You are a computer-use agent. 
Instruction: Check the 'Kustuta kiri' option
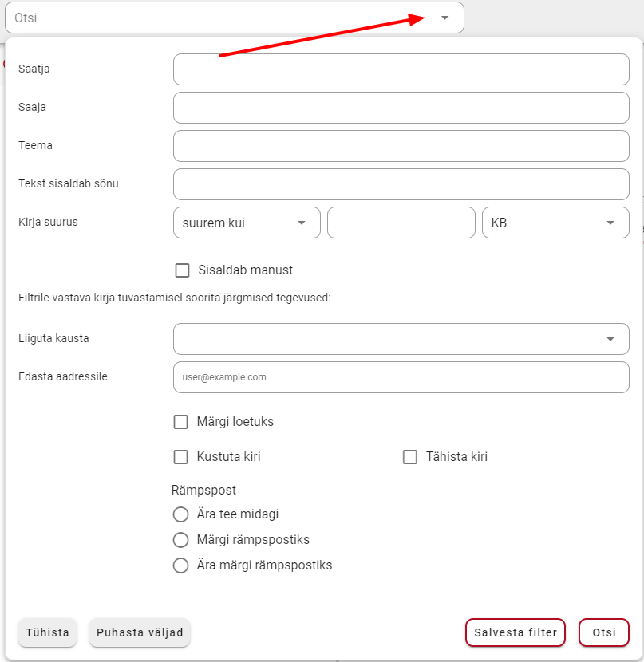click(180, 457)
